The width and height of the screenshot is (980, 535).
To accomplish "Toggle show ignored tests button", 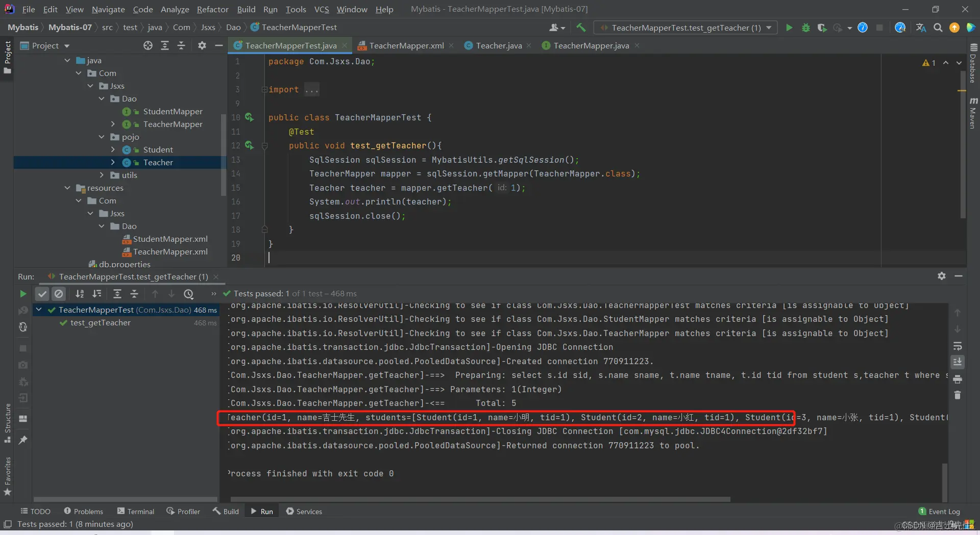I will [59, 294].
